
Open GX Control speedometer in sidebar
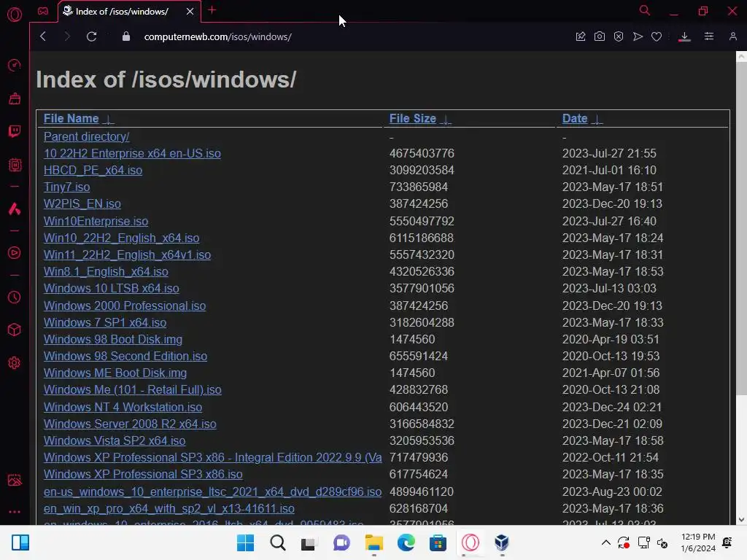coord(15,65)
